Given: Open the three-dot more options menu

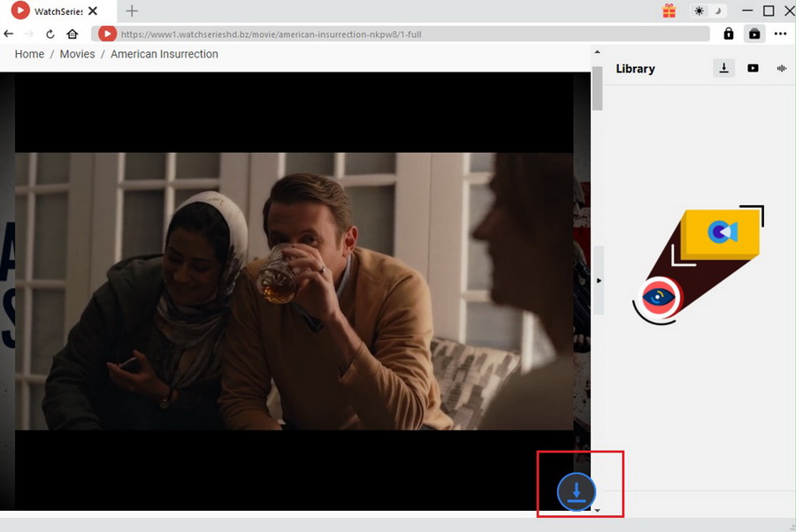Looking at the screenshot, I should tap(780, 34).
